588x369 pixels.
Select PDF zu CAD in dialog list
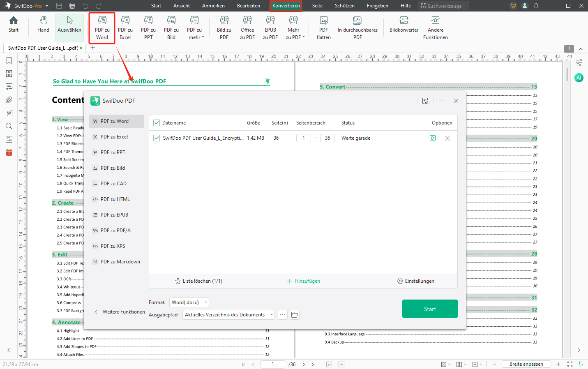116,184
